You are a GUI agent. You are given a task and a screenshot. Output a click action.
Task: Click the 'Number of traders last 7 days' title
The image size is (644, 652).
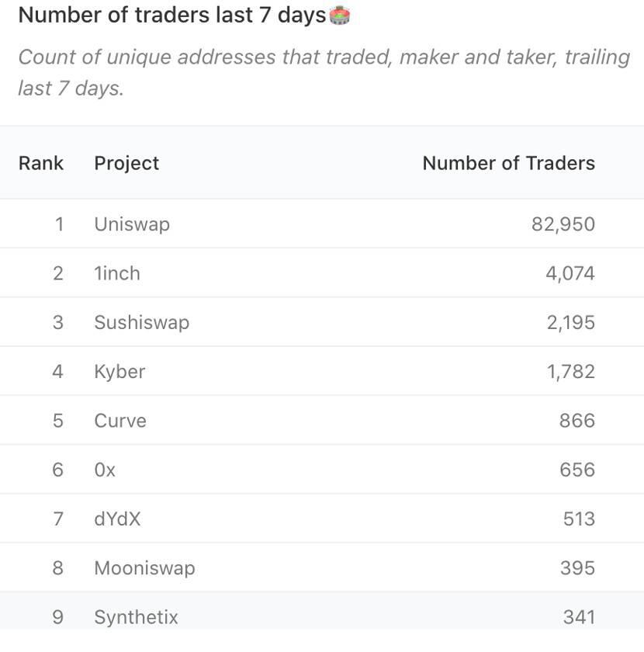pos(171,16)
